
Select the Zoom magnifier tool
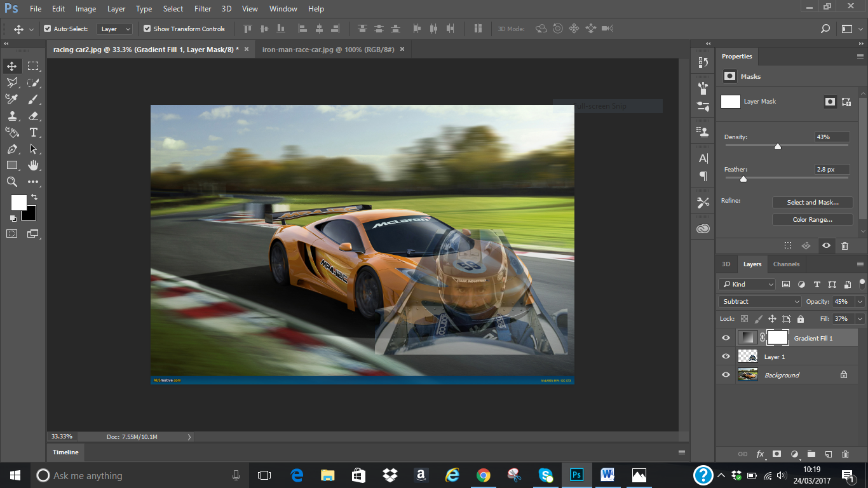click(x=12, y=182)
